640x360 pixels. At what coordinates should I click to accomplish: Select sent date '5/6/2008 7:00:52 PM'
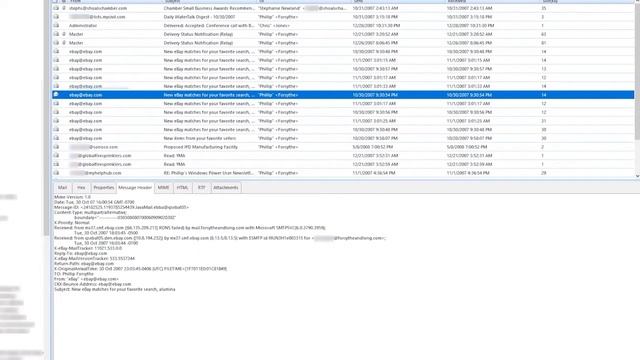373,147
